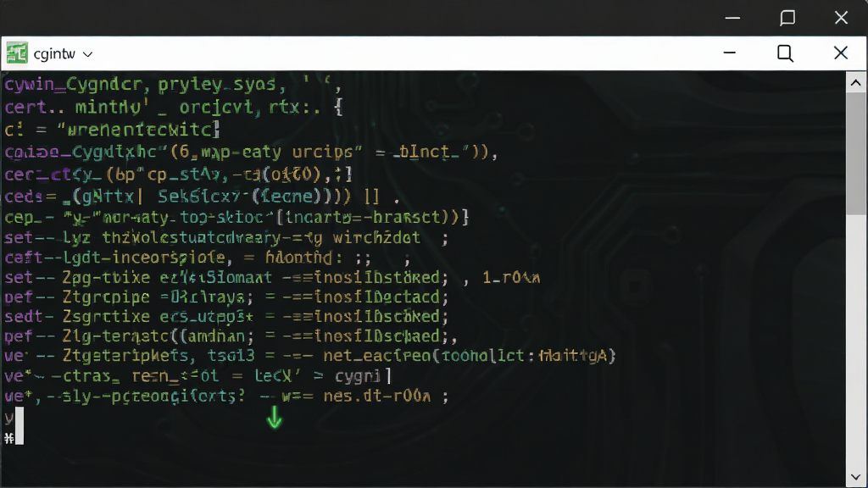Maximize the outer dark window frame
This screenshot has height=488, width=868.
pos(787,18)
